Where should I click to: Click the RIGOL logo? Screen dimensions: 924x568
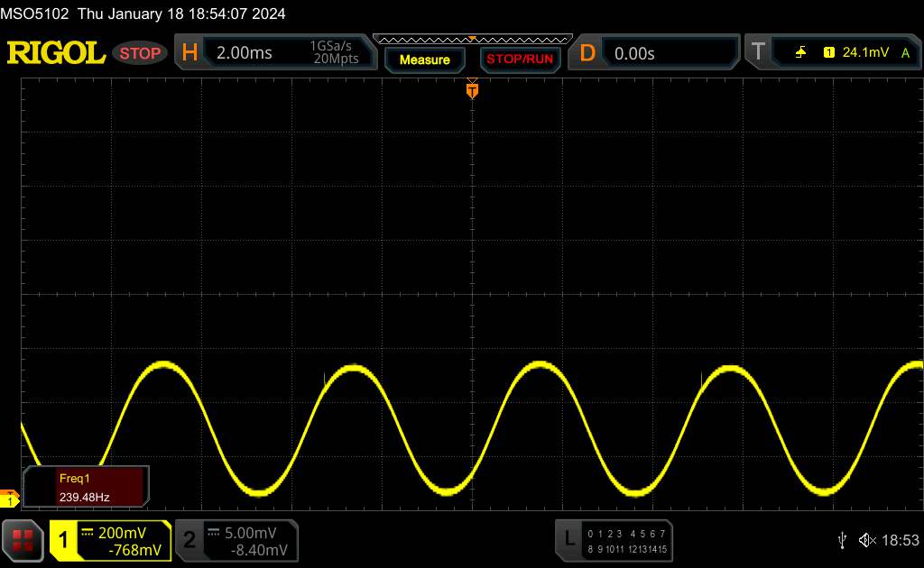tap(56, 53)
